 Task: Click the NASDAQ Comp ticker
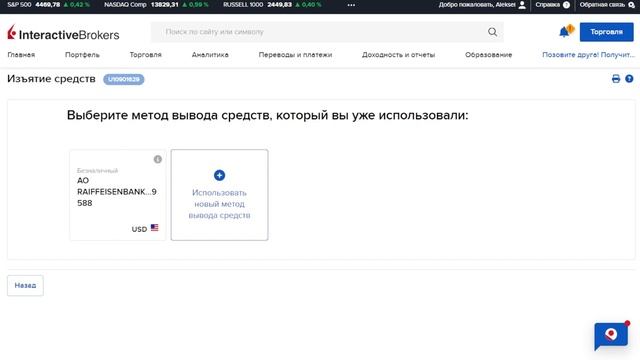click(x=156, y=5)
